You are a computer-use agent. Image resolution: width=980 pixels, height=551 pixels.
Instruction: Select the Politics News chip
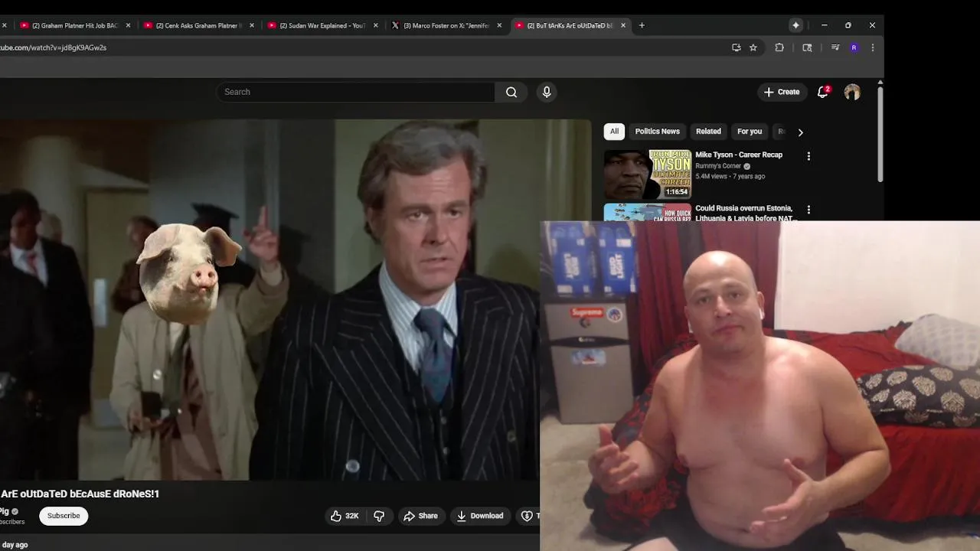tap(657, 132)
